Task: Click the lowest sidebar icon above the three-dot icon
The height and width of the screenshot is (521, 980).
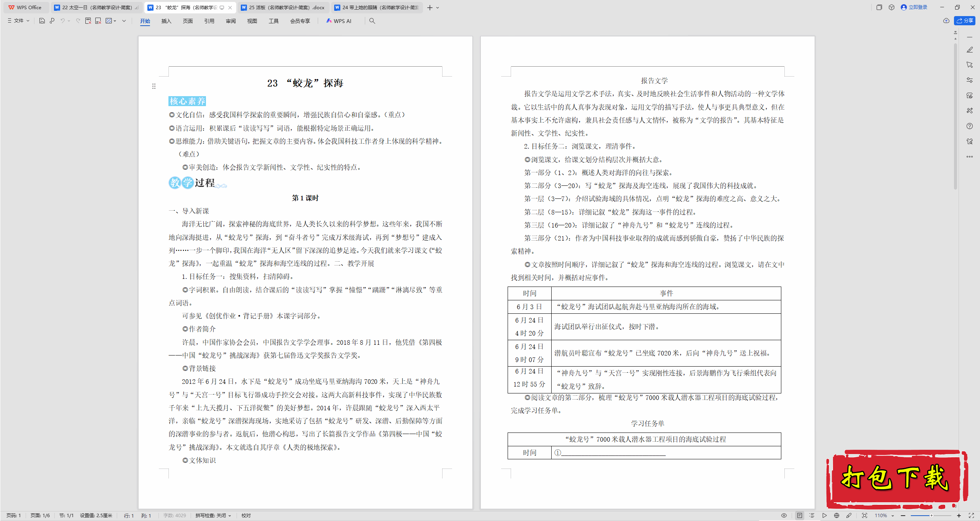Action: [x=970, y=141]
